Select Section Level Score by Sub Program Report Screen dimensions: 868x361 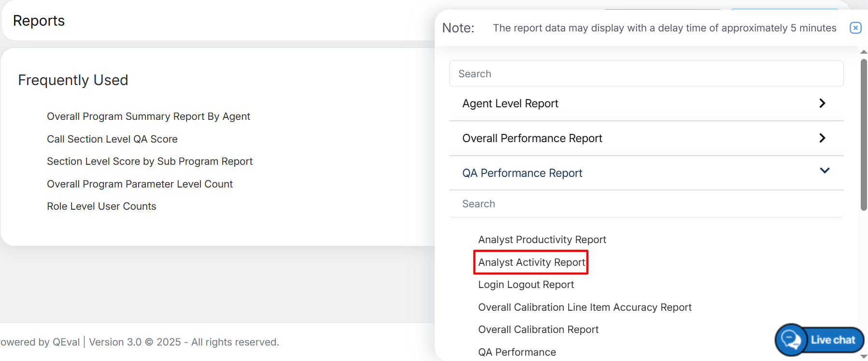(x=150, y=161)
